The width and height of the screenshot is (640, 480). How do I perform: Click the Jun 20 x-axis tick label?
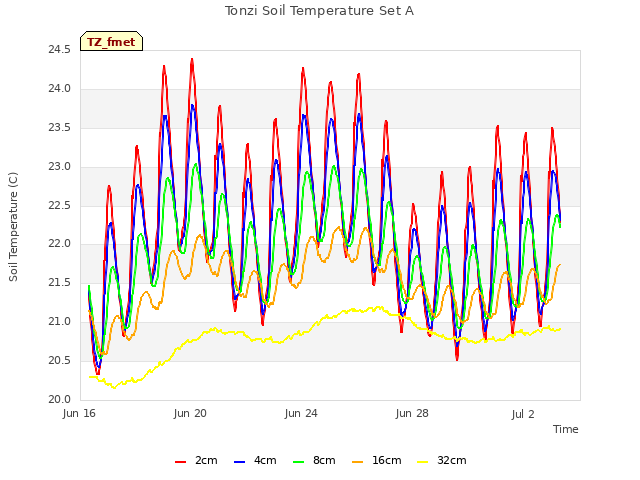click(x=190, y=413)
